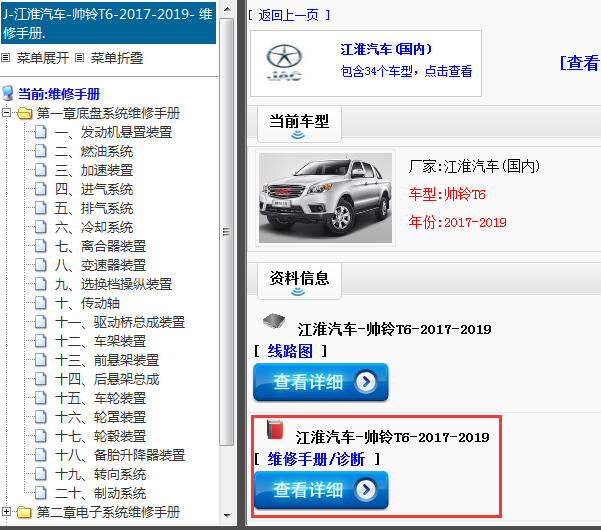601x530 pixels.
Task: Open the 维修手册/诊断 link
Action: coord(316,459)
